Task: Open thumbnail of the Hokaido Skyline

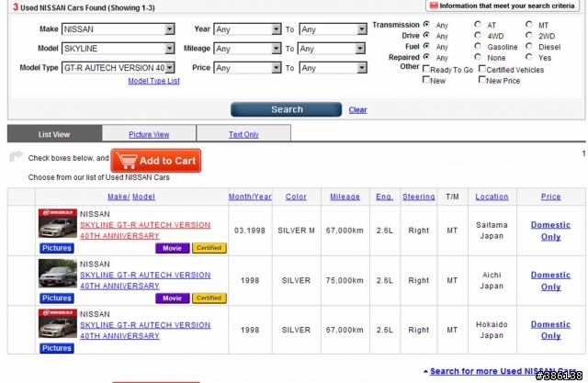Action: coord(58,323)
